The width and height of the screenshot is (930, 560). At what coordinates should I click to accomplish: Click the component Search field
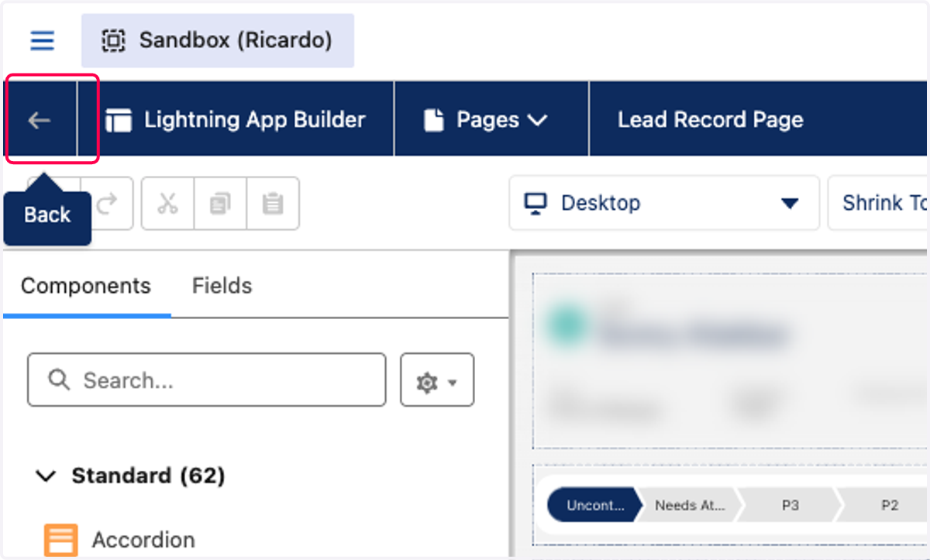(x=206, y=380)
